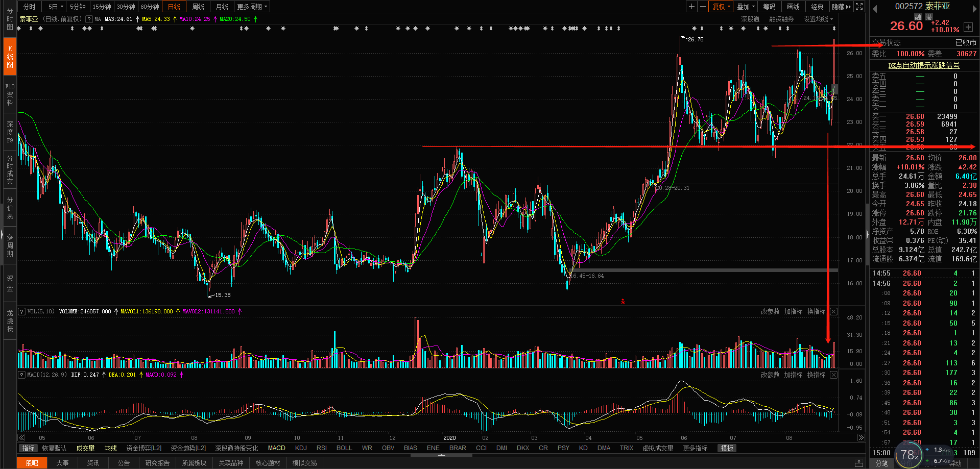Image resolution: width=980 pixels, height=469 pixels.
Task: Switch to 分时 chart tab
Action: coord(30,7)
